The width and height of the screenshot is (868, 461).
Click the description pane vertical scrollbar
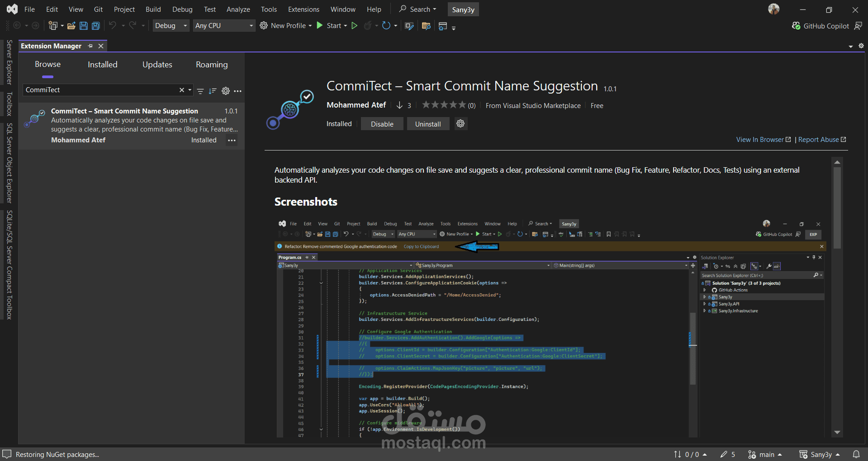(x=837, y=208)
